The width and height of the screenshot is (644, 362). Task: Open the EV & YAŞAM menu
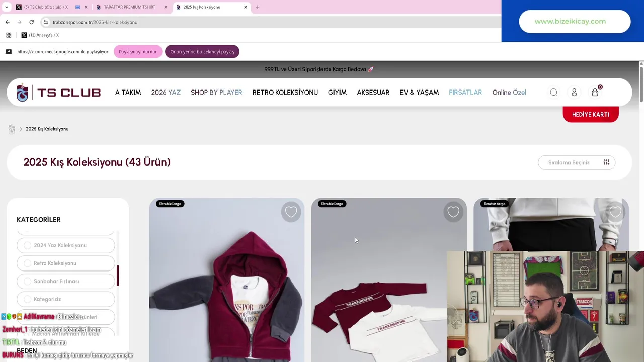(419, 93)
